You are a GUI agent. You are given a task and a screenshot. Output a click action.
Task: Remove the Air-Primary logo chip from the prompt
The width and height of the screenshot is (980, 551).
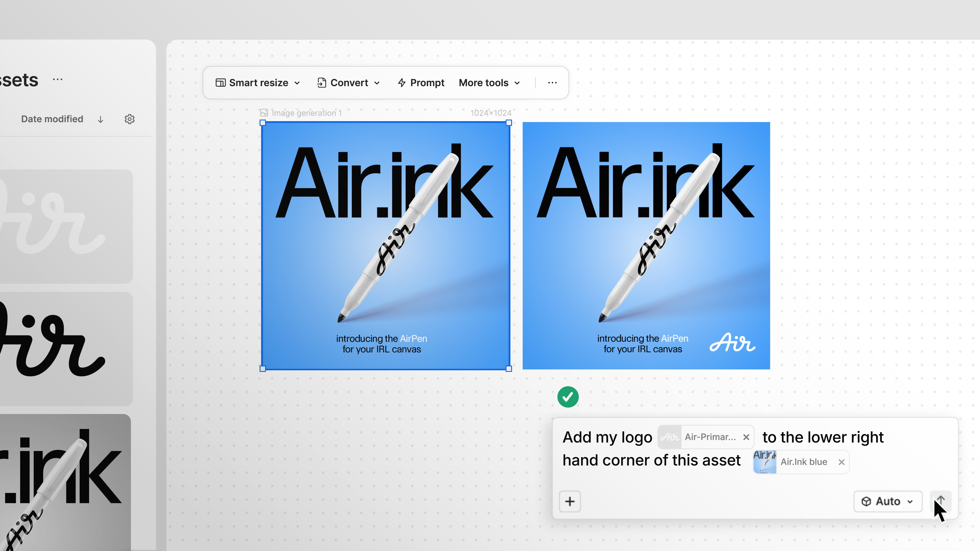[746, 437]
